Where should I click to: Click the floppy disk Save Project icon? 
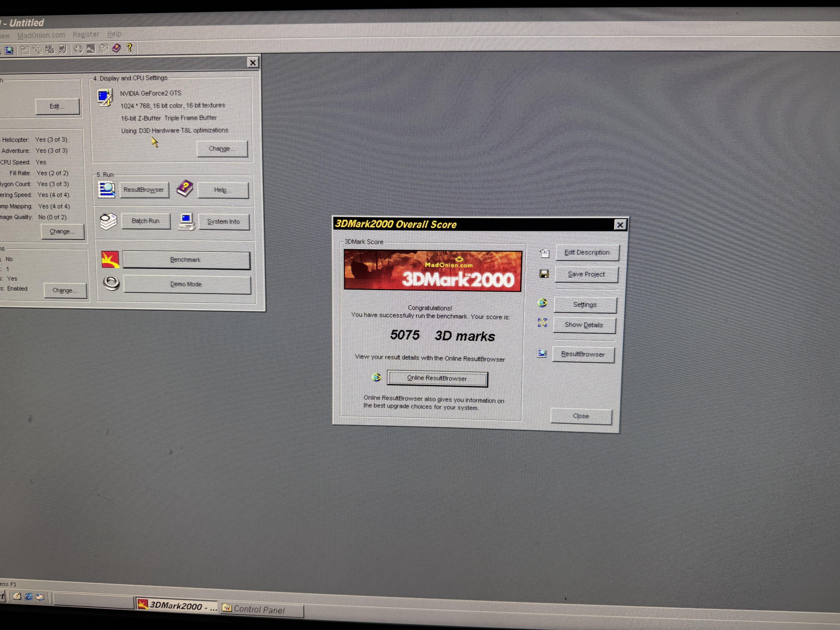coord(544,274)
